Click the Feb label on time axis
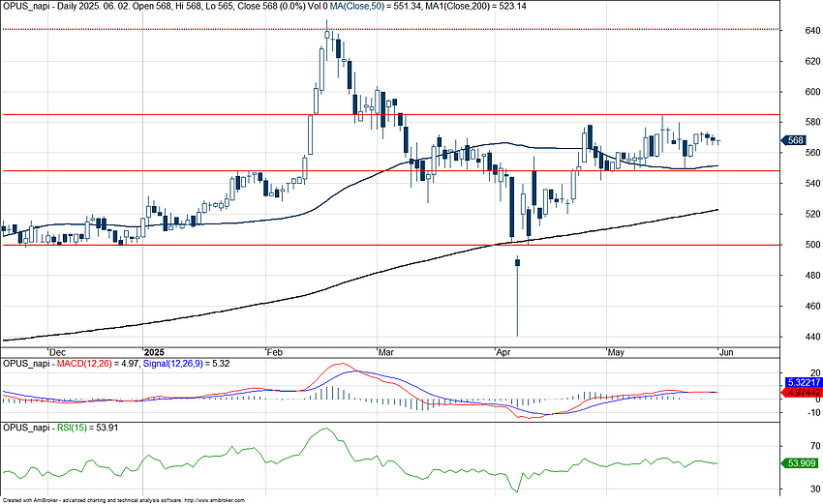 tap(275, 352)
